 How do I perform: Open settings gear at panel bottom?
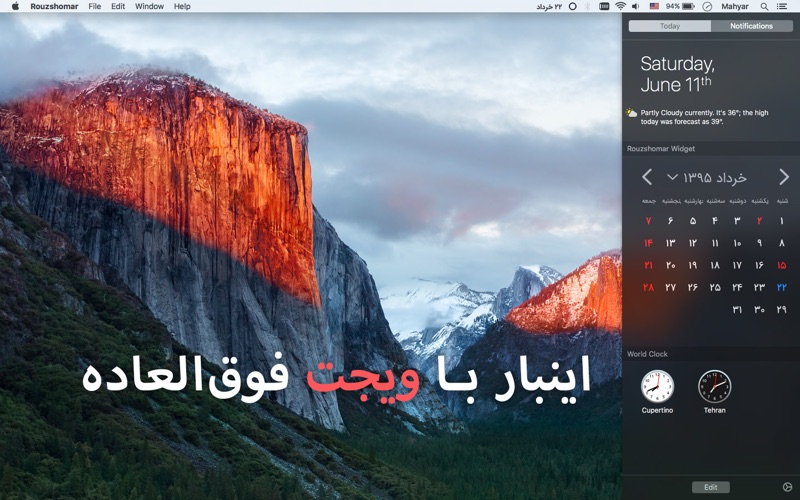point(787,487)
